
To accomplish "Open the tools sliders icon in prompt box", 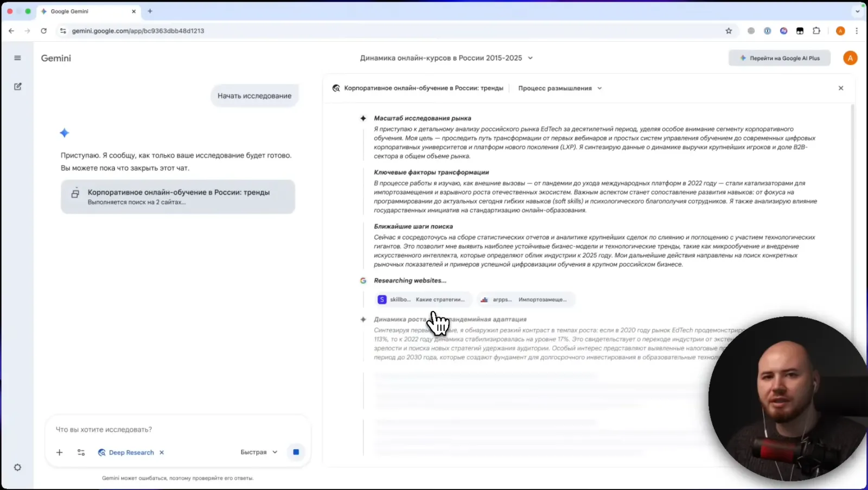I will (81, 452).
